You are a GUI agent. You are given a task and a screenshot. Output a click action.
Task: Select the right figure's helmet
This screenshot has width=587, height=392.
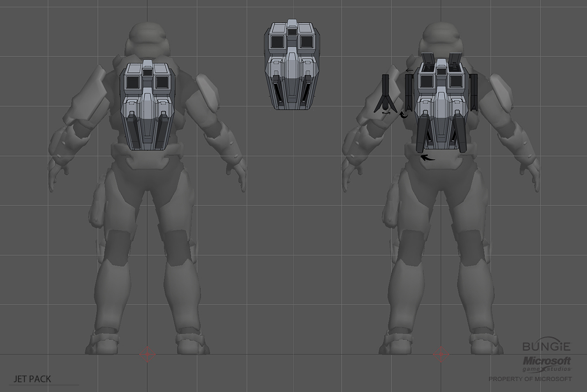tap(441, 38)
